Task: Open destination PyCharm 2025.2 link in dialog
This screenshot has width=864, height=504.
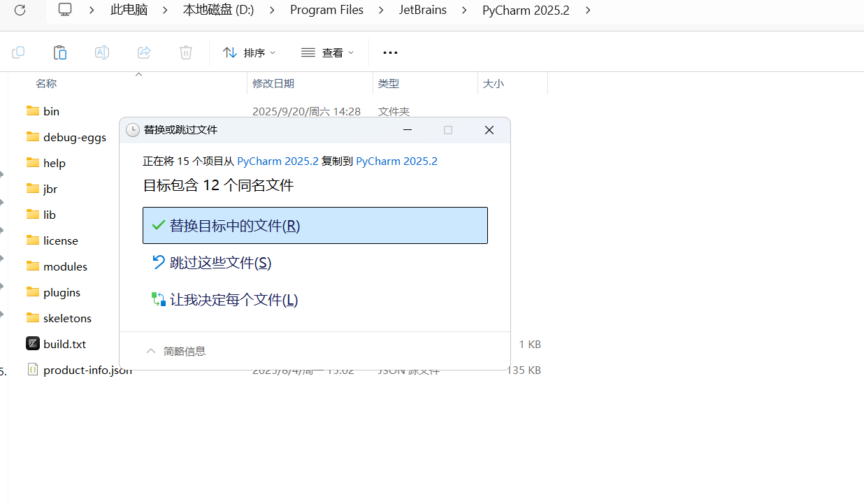Action: coord(396,161)
